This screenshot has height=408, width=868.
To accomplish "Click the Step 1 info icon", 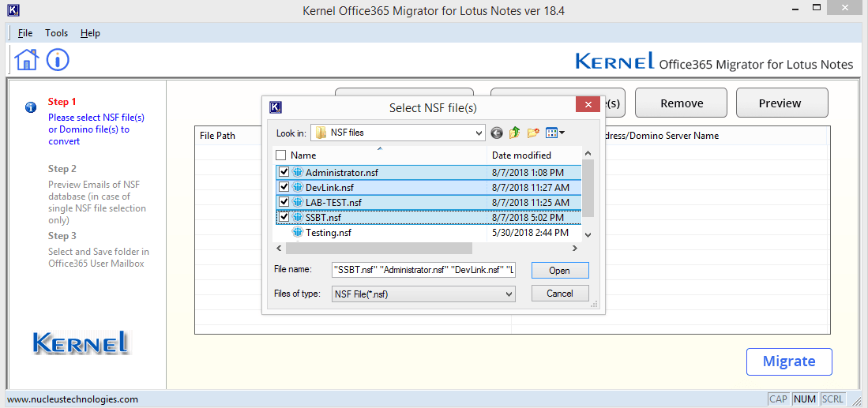I will pos(31,107).
